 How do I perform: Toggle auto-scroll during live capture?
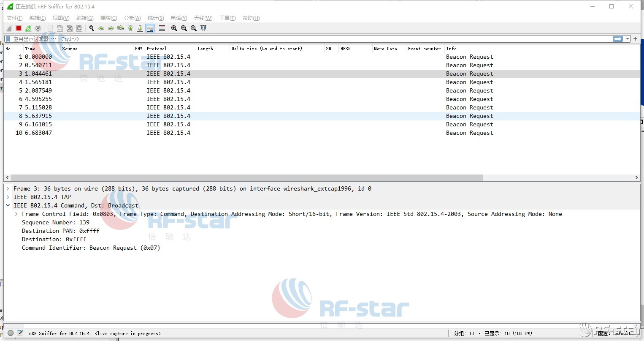click(x=150, y=28)
